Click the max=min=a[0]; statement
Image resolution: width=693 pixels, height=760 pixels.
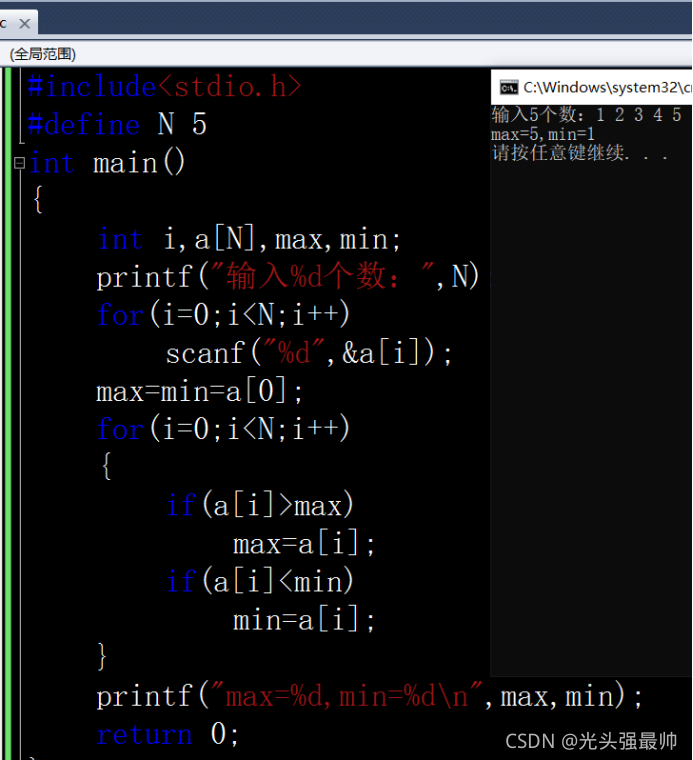(199, 392)
